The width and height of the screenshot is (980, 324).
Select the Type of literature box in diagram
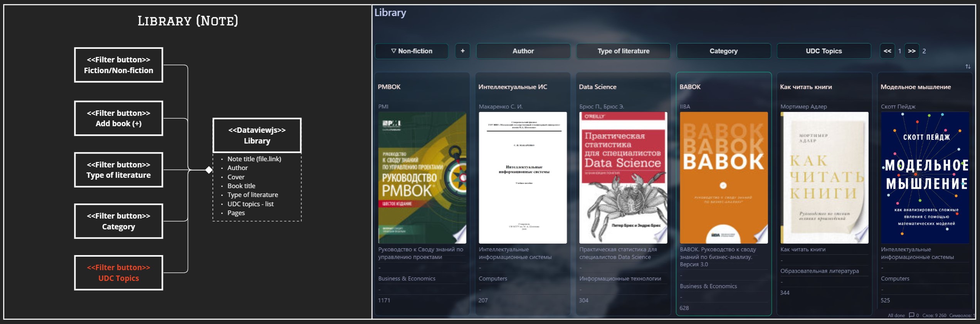pyautogui.click(x=119, y=170)
